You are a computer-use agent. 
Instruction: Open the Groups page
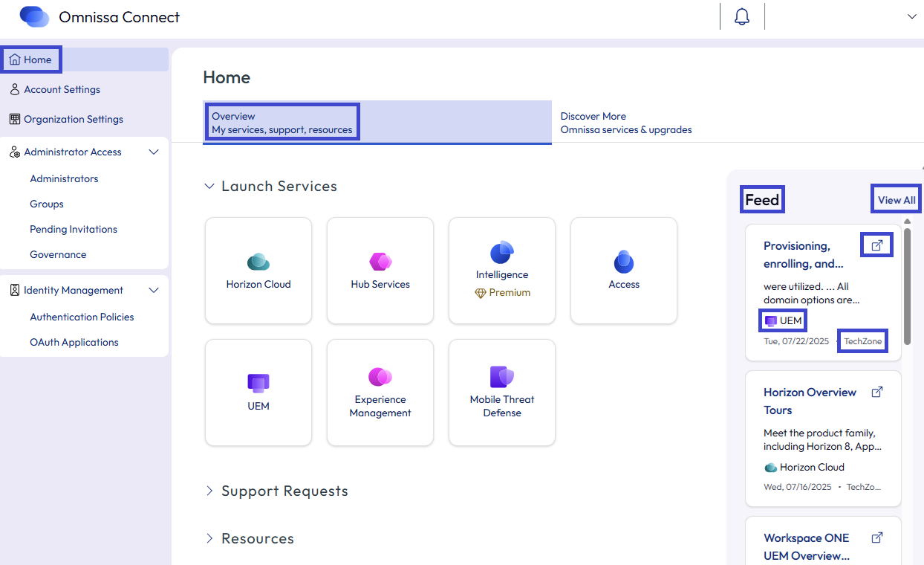47,204
